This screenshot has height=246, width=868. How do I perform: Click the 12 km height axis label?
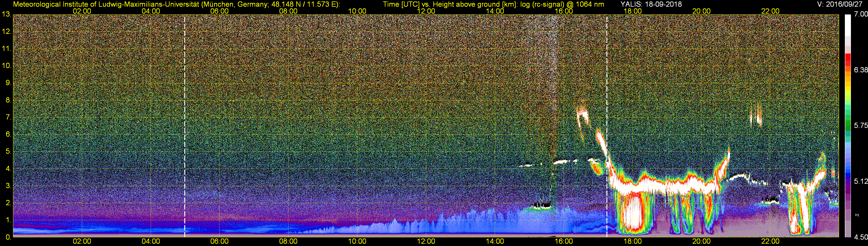click(6, 32)
